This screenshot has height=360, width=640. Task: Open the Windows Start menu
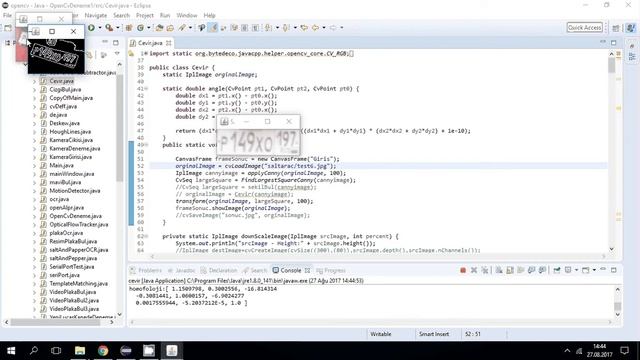point(11,351)
